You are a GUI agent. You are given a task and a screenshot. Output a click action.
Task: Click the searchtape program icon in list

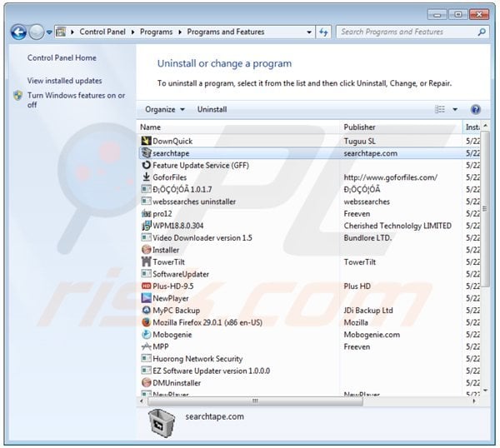coord(146,153)
